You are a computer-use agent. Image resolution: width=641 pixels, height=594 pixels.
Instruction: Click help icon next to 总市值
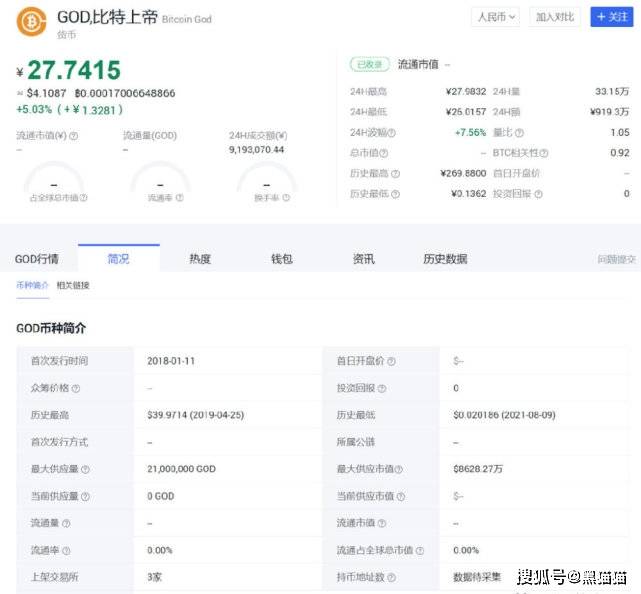(383, 153)
